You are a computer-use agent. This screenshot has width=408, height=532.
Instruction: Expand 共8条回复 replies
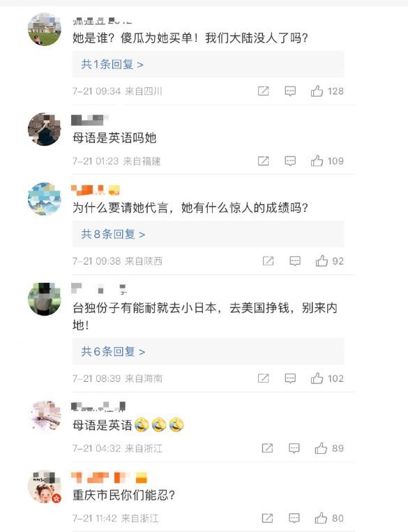[x=113, y=234]
